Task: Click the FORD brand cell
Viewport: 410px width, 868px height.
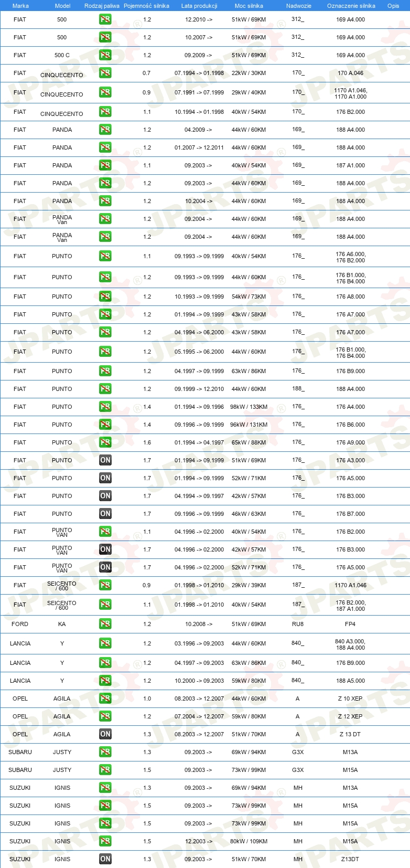Action: tap(20, 624)
